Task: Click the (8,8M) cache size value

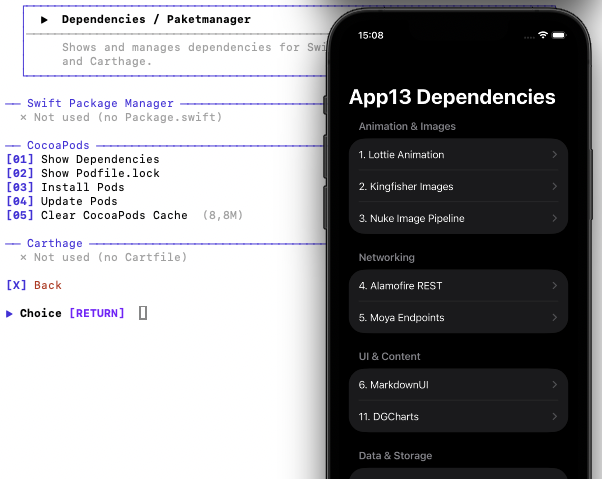Action: pyautogui.click(x=223, y=215)
